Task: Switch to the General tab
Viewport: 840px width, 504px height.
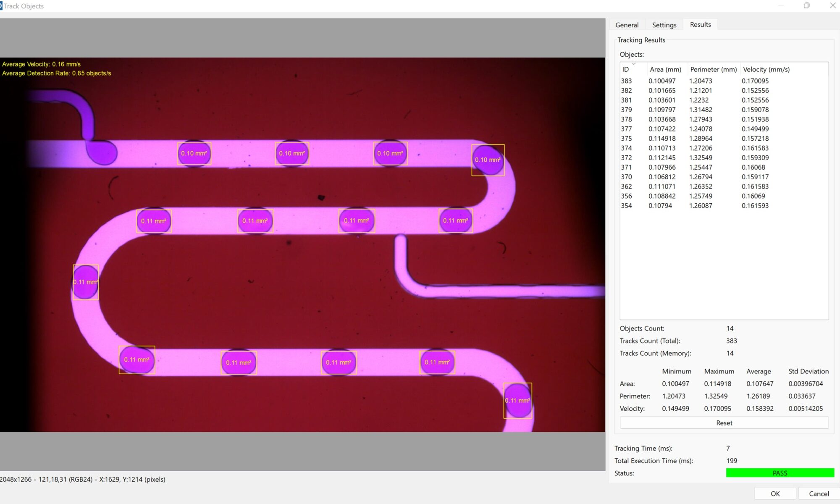Action: coord(627,25)
